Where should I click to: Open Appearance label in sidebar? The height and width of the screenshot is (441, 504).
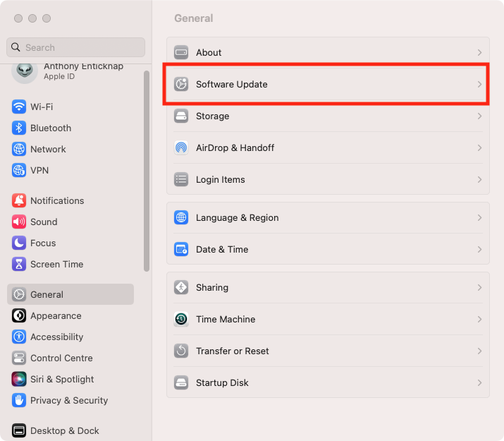point(56,316)
